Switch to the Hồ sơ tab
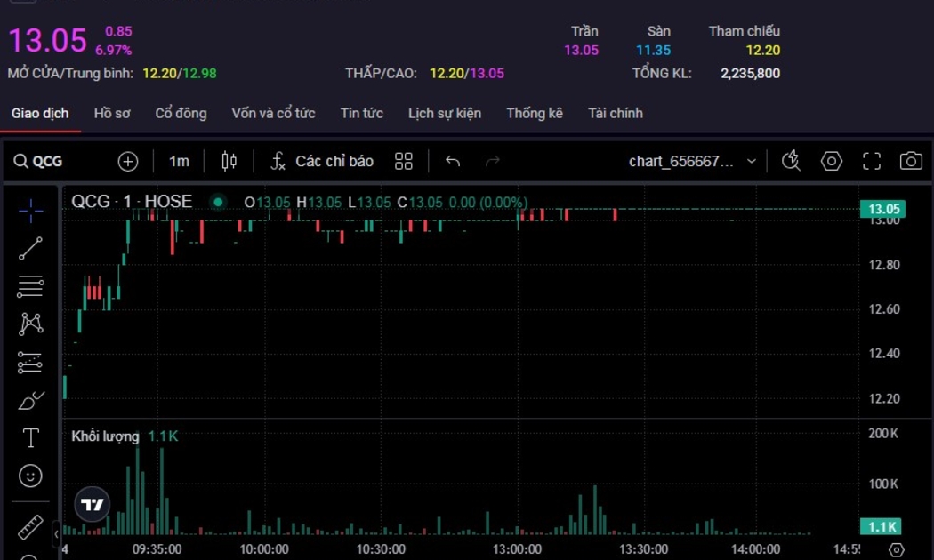Image resolution: width=934 pixels, height=560 pixels. tap(112, 113)
